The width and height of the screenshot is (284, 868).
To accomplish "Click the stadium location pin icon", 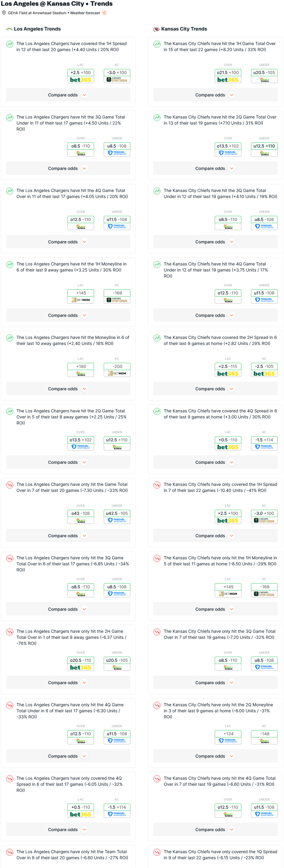I will (4, 13).
